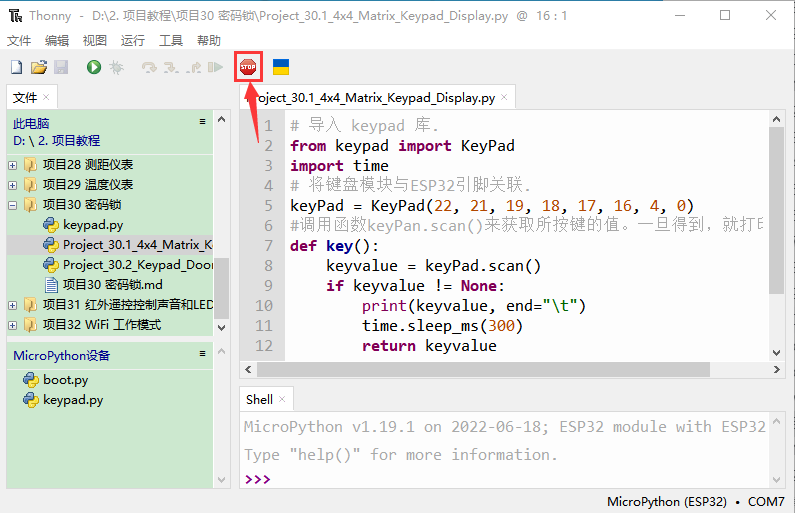The width and height of the screenshot is (795, 513).
Task: Expand the 项目31 红外遥控 folder
Action: pos(13,305)
